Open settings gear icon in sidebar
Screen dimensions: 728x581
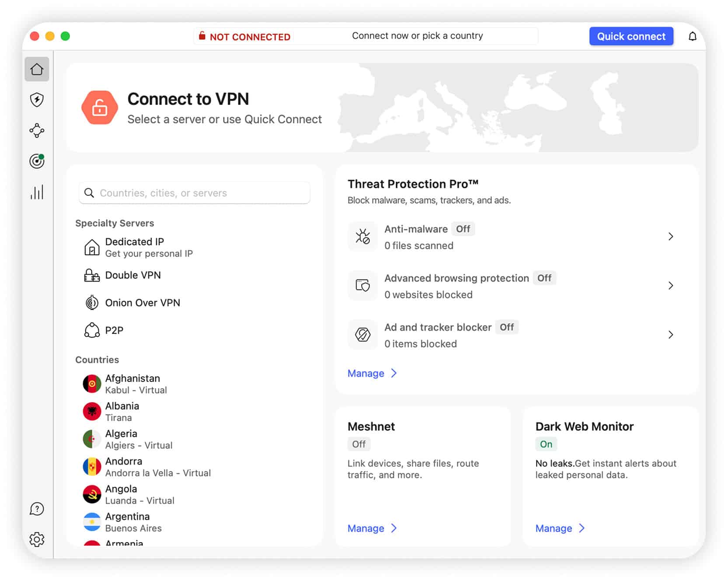click(x=37, y=539)
